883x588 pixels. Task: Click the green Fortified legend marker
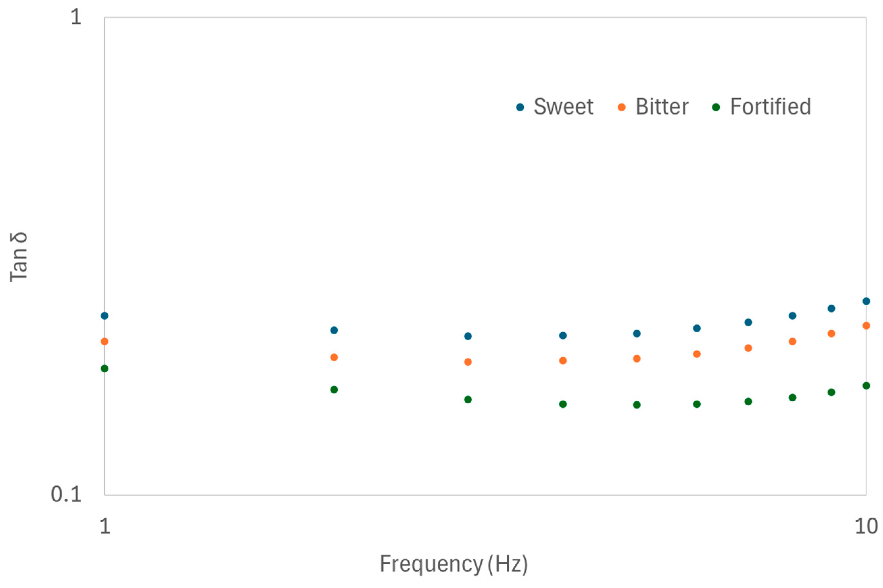716,107
